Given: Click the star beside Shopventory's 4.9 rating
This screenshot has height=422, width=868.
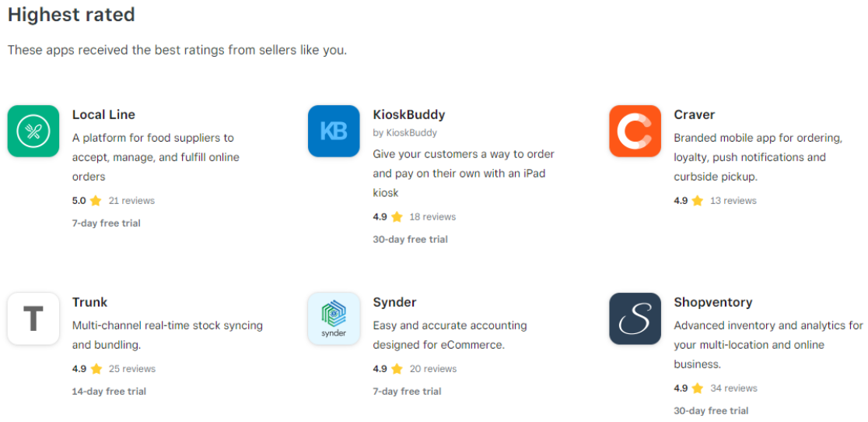Looking at the screenshot, I should (698, 389).
